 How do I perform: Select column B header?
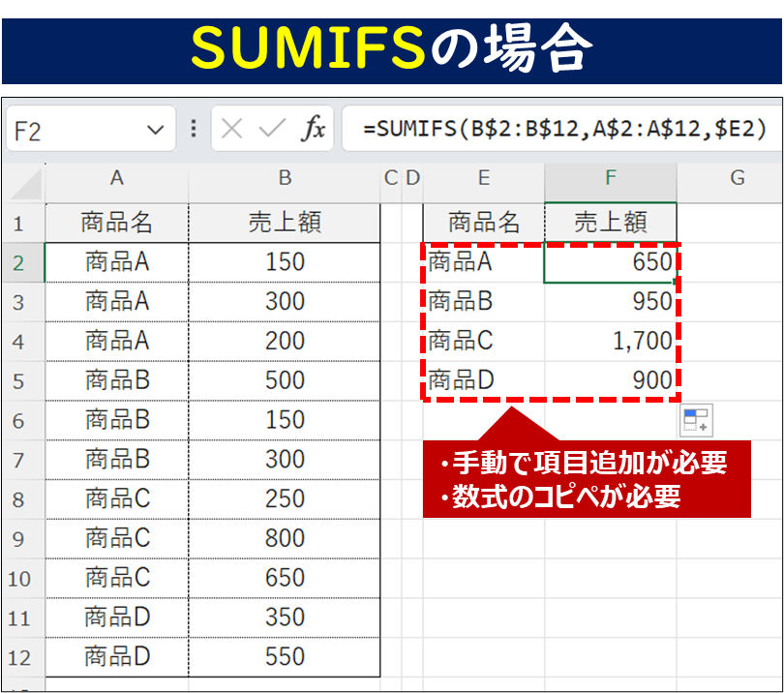point(285,178)
